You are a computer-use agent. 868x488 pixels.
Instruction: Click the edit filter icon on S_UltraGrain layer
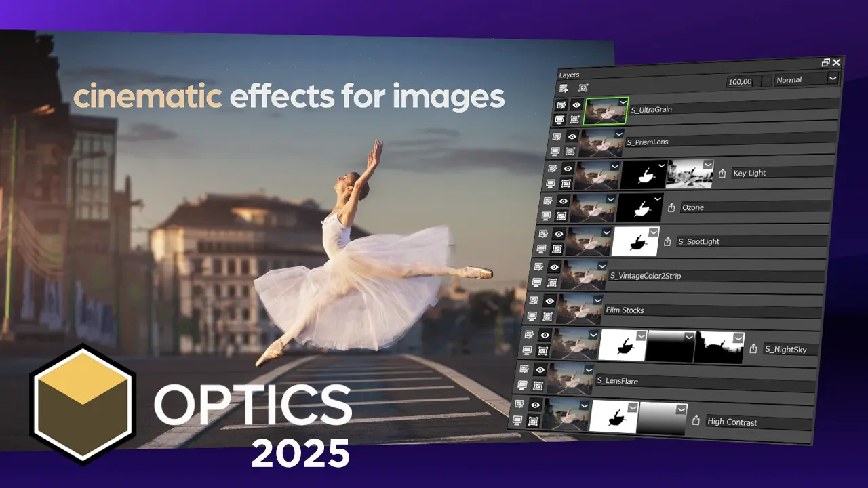[561, 105]
